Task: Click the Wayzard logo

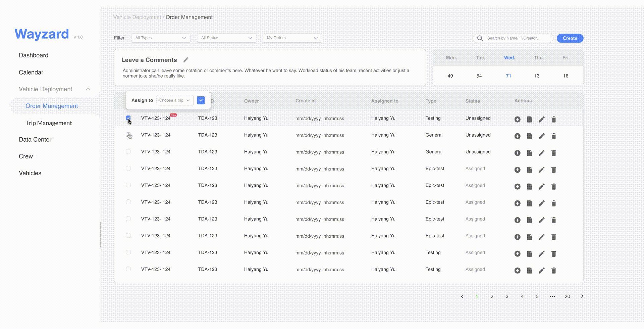Action: [x=42, y=34]
